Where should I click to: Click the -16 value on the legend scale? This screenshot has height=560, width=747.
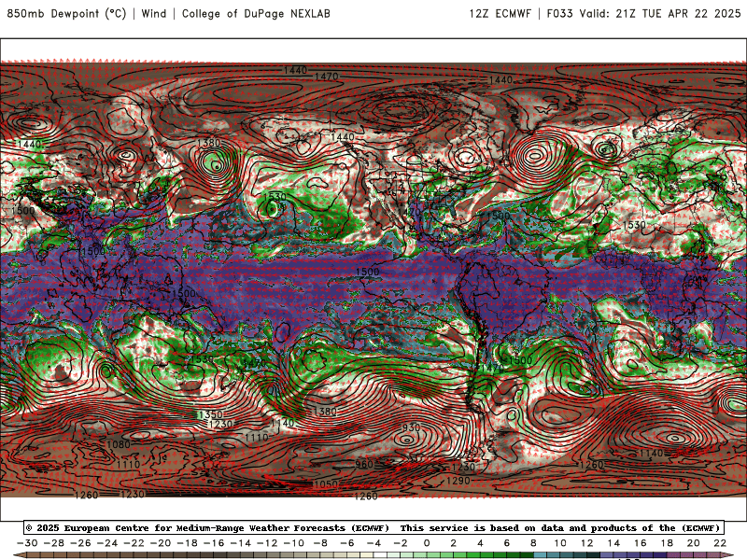pyautogui.click(x=214, y=543)
